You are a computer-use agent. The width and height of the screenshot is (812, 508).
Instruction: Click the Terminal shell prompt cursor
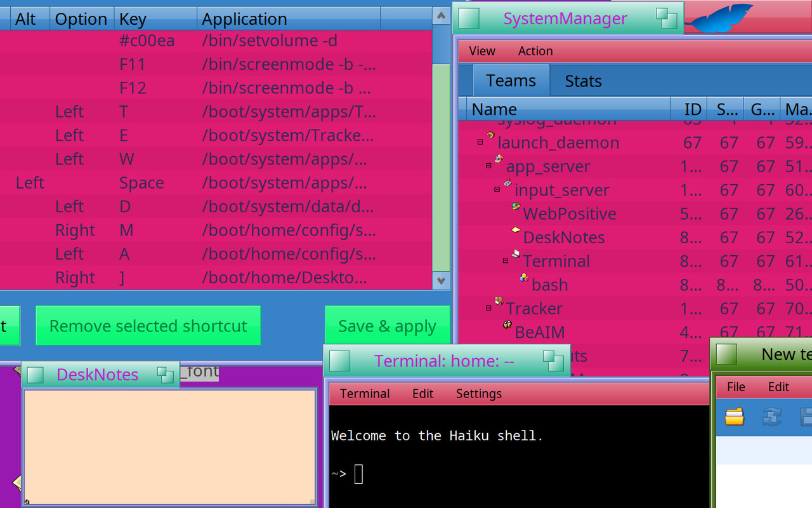click(x=358, y=474)
